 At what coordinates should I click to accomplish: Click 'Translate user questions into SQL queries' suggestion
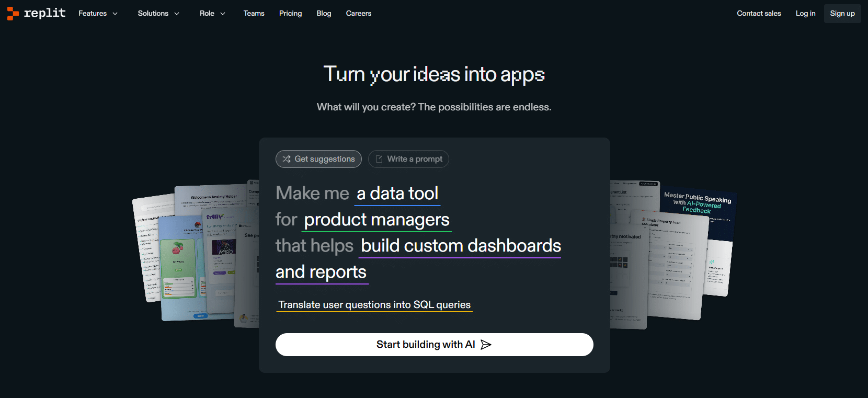(374, 305)
